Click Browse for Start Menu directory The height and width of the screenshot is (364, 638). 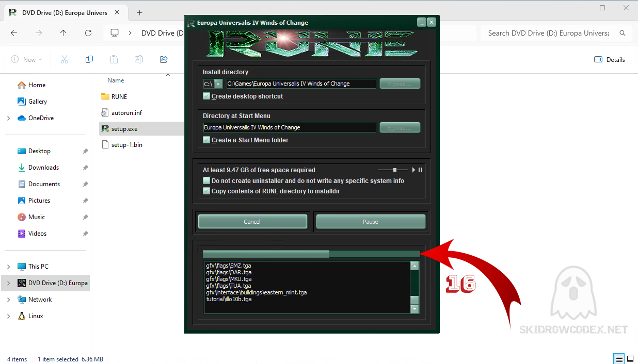pos(400,127)
